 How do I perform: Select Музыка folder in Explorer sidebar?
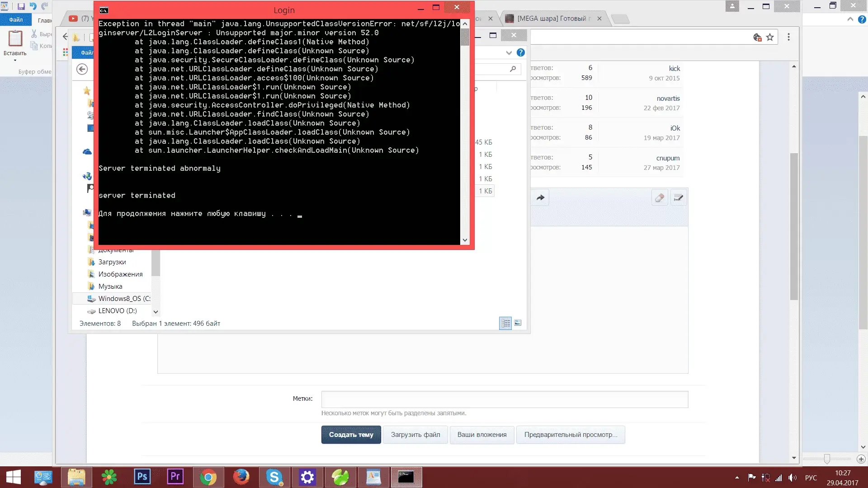point(110,286)
